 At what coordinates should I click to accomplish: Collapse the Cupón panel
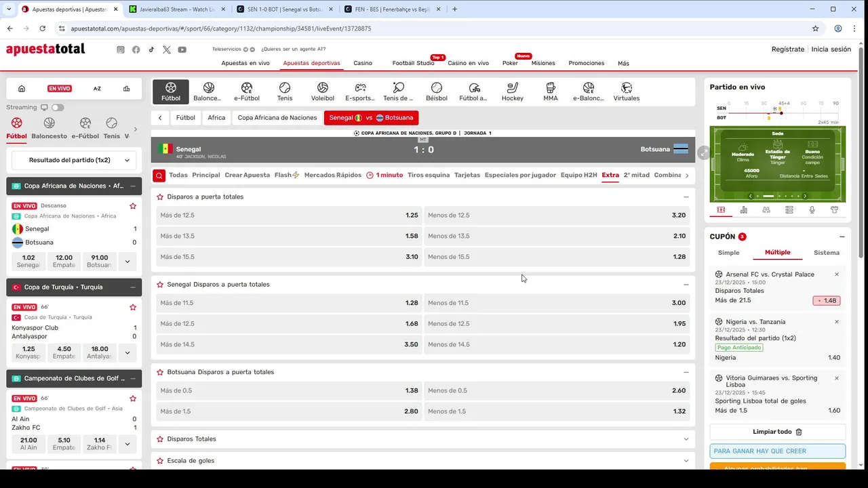point(842,237)
